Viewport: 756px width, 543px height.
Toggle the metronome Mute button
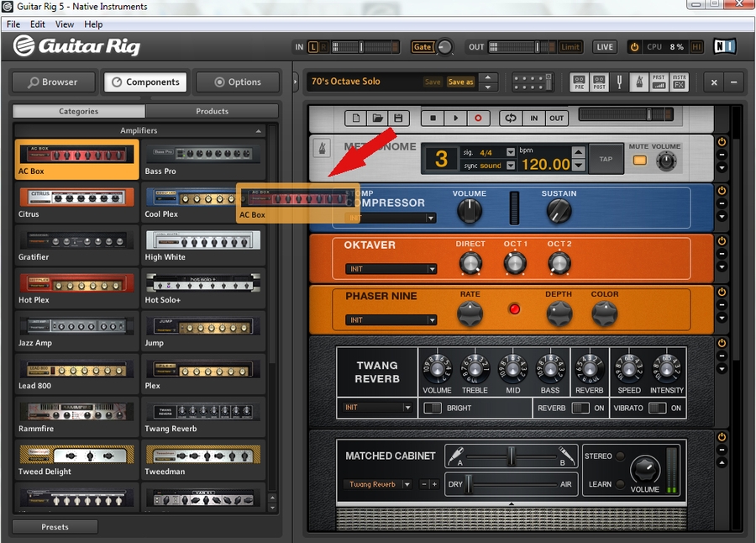pyautogui.click(x=639, y=160)
